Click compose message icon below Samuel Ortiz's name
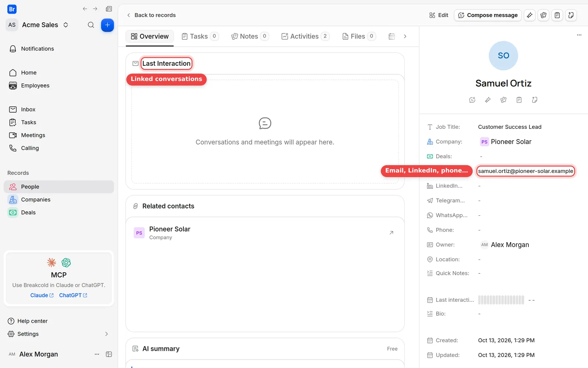Image resolution: width=588 pixels, height=368 pixels. pyautogui.click(x=472, y=100)
